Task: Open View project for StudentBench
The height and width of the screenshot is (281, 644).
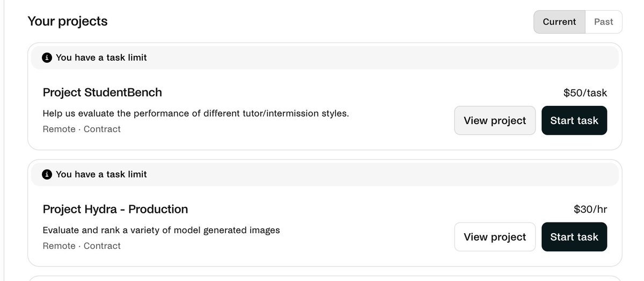Action: coord(495,120)
